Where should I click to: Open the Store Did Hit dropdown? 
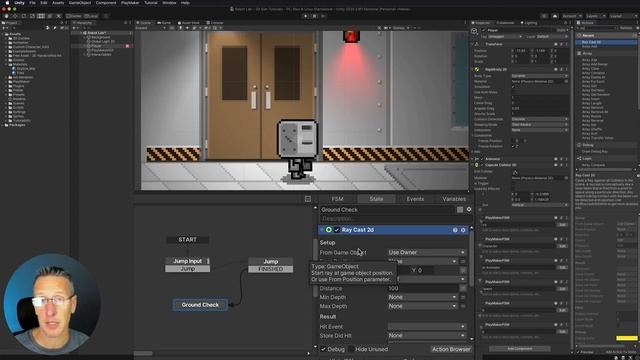[x=427, y=336]
